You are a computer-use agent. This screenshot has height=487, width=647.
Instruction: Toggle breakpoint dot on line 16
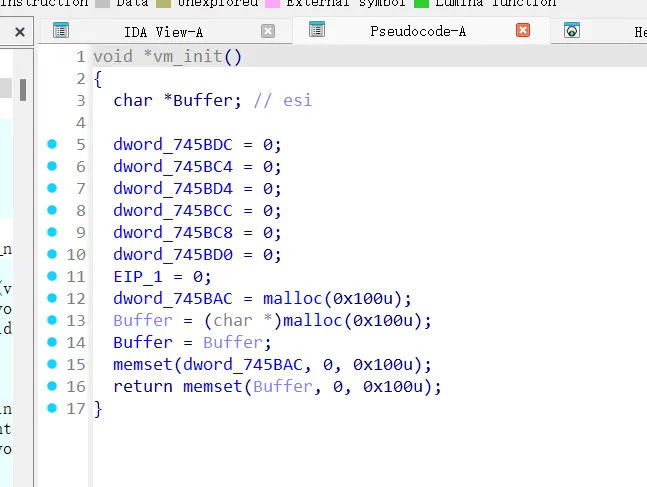(x=52, y=386)
